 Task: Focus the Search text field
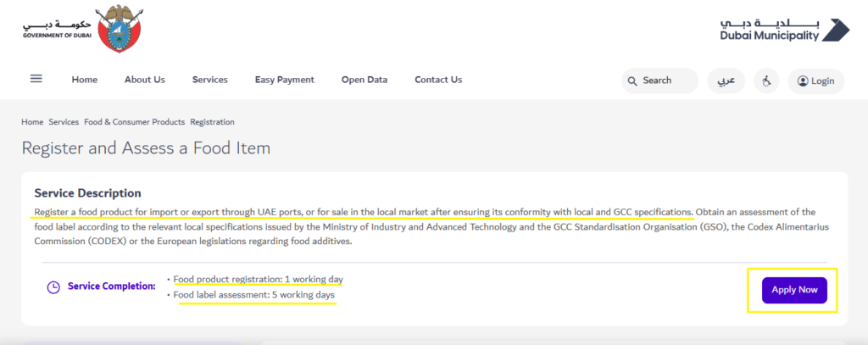click(665, 81)
